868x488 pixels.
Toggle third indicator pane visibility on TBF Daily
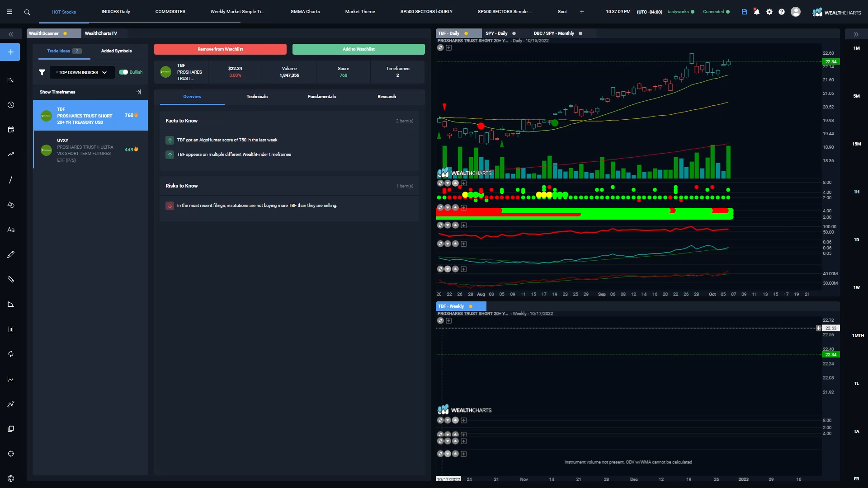coord(440,225)
